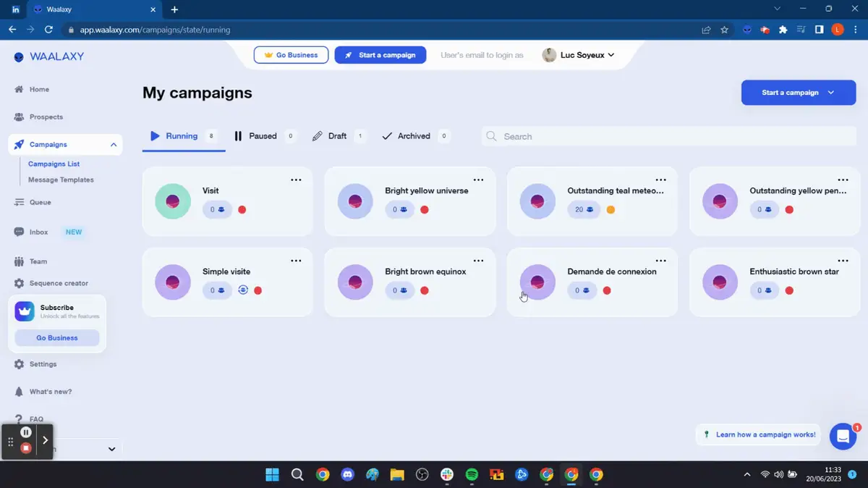This screenshot has width=868, height=488.
Task: Open Campaigns List submenu item
Action: click(x=54, y=164)
